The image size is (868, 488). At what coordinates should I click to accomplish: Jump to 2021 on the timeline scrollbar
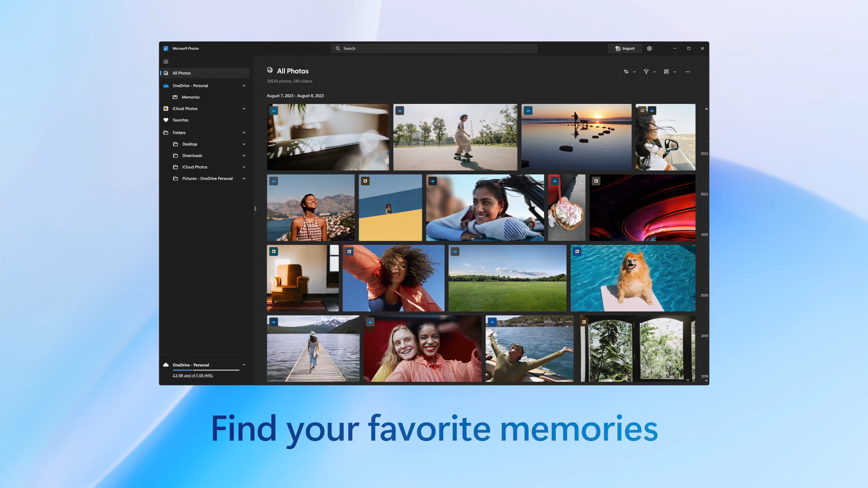point(704,235)
